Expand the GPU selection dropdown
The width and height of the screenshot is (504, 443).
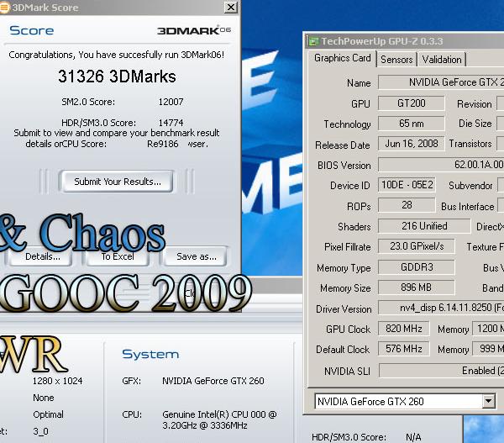coord(488,401)
